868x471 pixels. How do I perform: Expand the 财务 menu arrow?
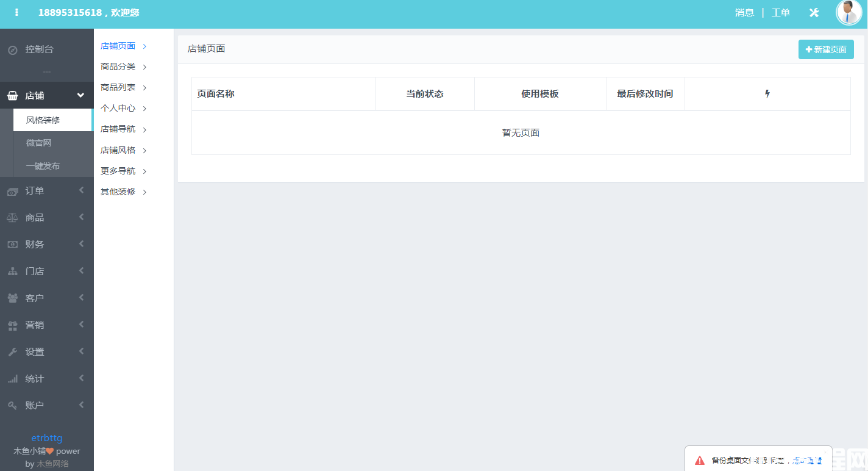(x=81, y=244)
